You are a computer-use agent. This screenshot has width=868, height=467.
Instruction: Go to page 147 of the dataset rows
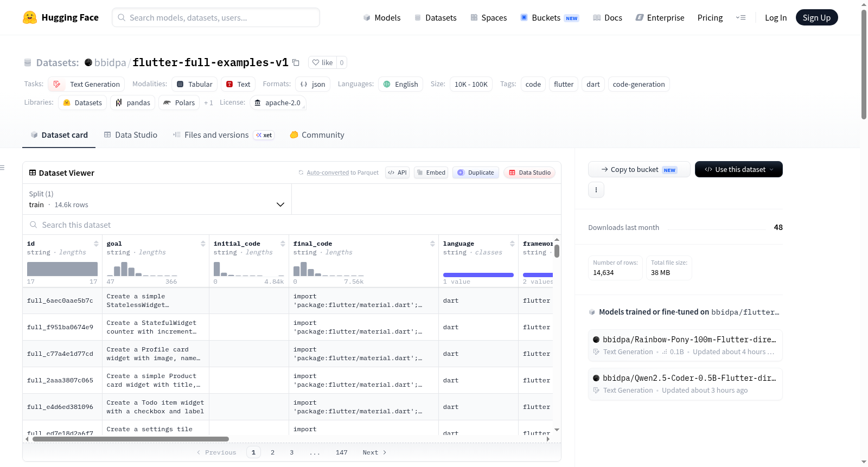341,452
